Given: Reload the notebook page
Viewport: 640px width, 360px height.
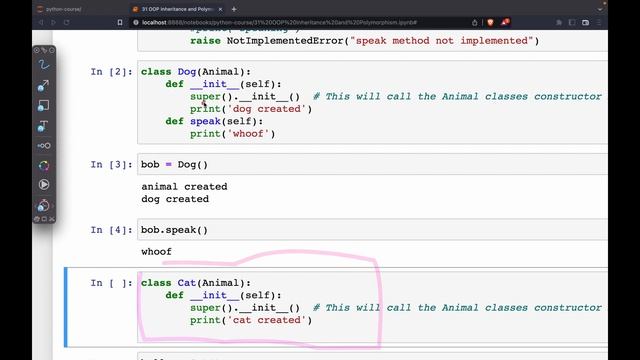Looking at the screenshot, I should point(67,22).
